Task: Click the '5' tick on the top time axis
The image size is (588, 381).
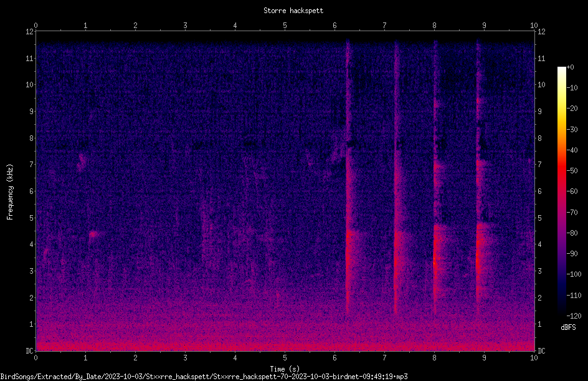Action: click(x=285, y=26)
